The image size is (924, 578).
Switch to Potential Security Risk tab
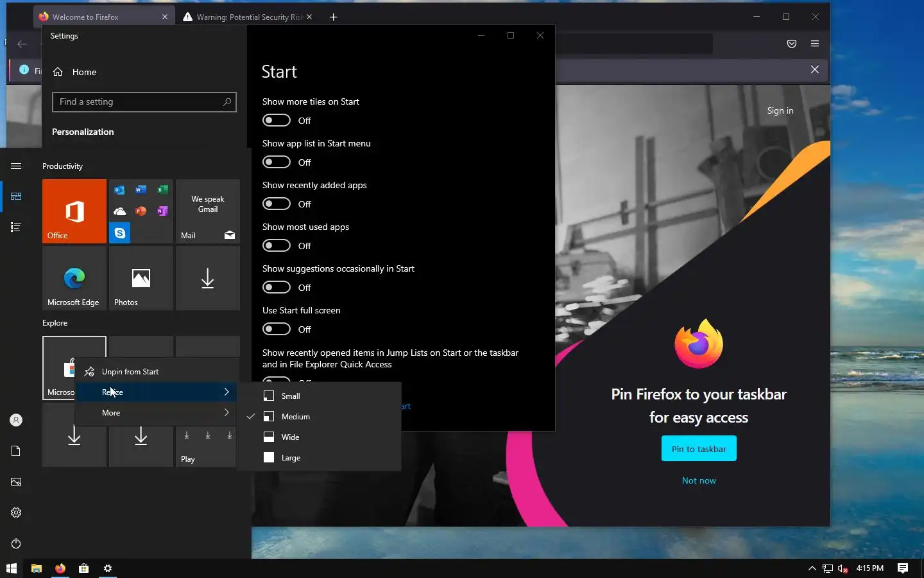coord(248,17)
